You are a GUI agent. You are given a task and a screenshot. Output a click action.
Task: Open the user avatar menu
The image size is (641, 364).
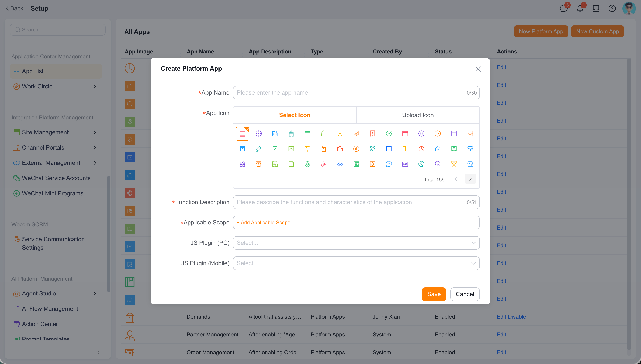pyautogui.click(x=629, y=8)
